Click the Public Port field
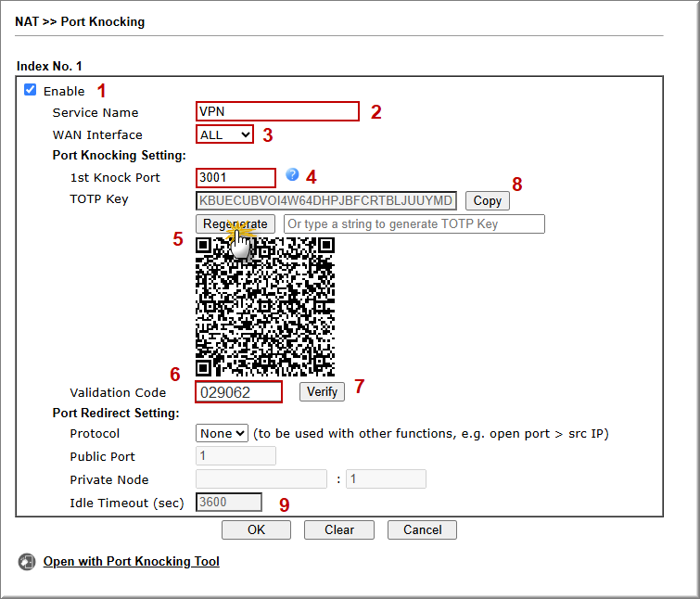700x599 pixels. (x=235, y=455)
